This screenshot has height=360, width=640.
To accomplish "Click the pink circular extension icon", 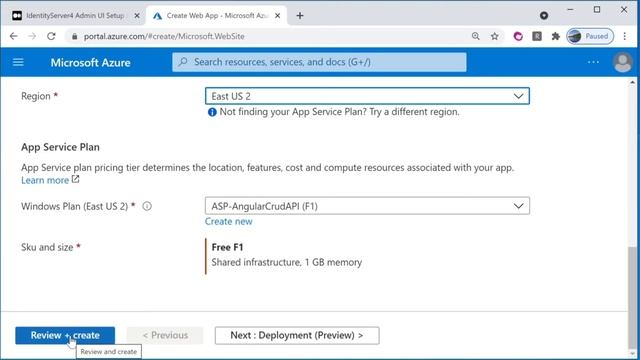I will [x=518, y=36].
